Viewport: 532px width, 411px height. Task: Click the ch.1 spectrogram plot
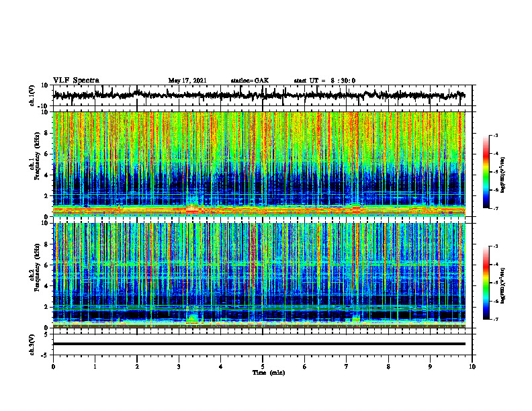coord(259,164)
